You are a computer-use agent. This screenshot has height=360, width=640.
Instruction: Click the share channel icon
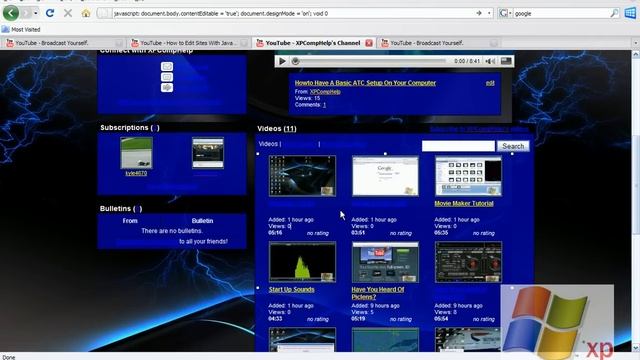click(167, 87)
